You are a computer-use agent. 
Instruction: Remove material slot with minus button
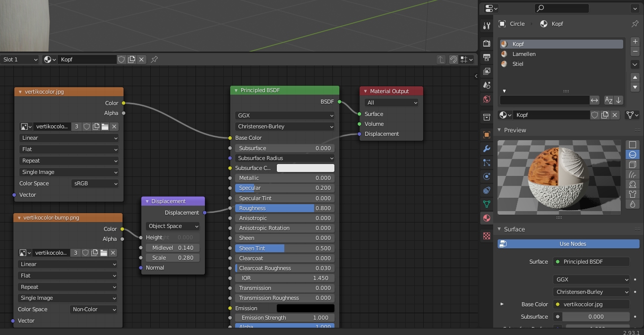pyautogui.click(x=635, y=52)
